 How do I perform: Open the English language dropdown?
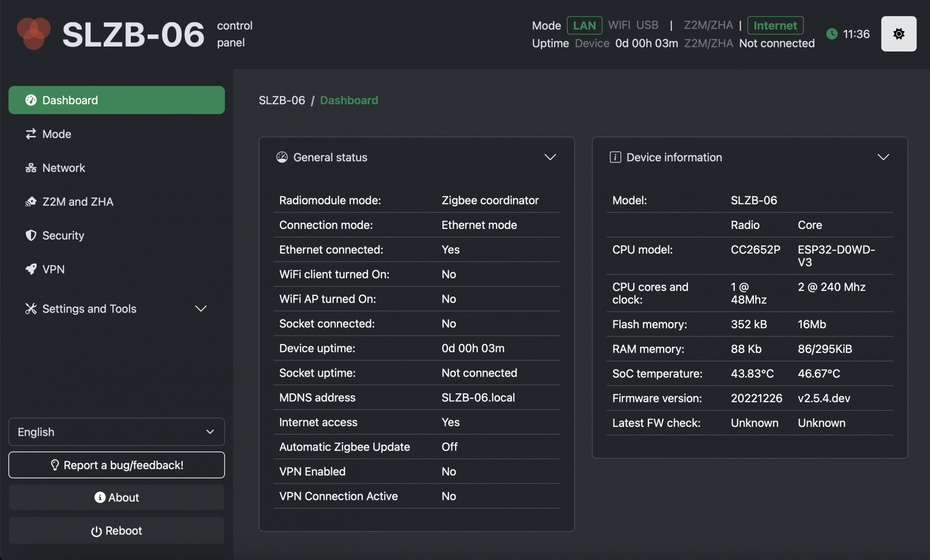(x=116, y=432)
